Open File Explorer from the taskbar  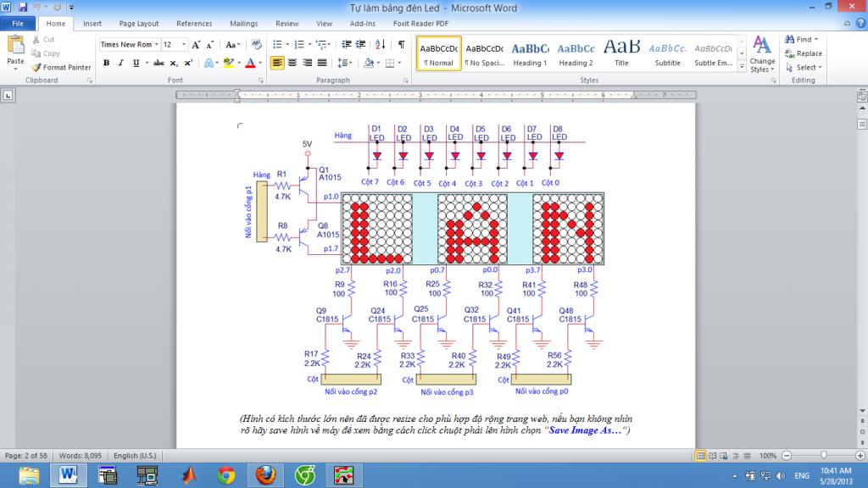[x=29, y=474]
